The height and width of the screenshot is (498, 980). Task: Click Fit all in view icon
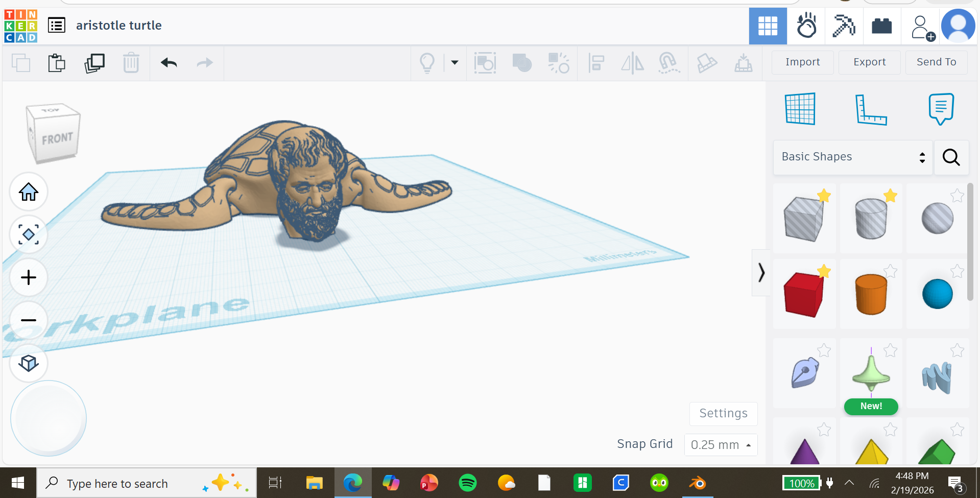click(29, 234)
